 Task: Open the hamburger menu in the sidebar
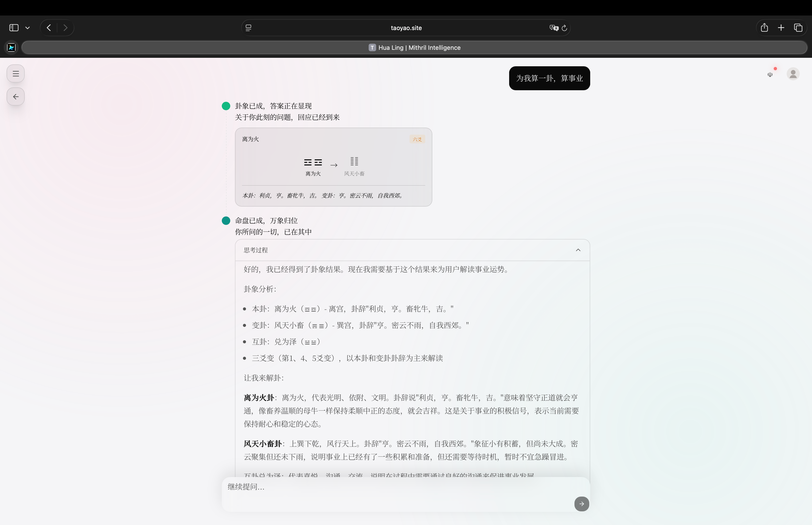[x=16, y=74]
